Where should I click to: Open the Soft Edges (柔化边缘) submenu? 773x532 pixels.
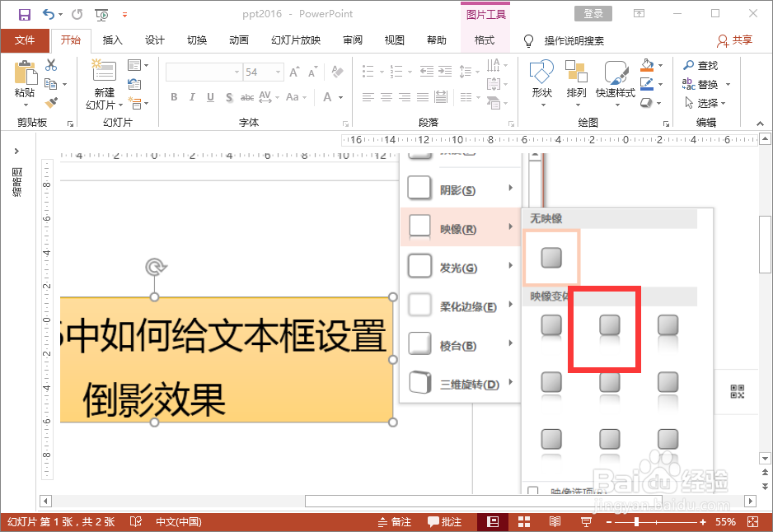pyautogui.click(x=461, y=306)
